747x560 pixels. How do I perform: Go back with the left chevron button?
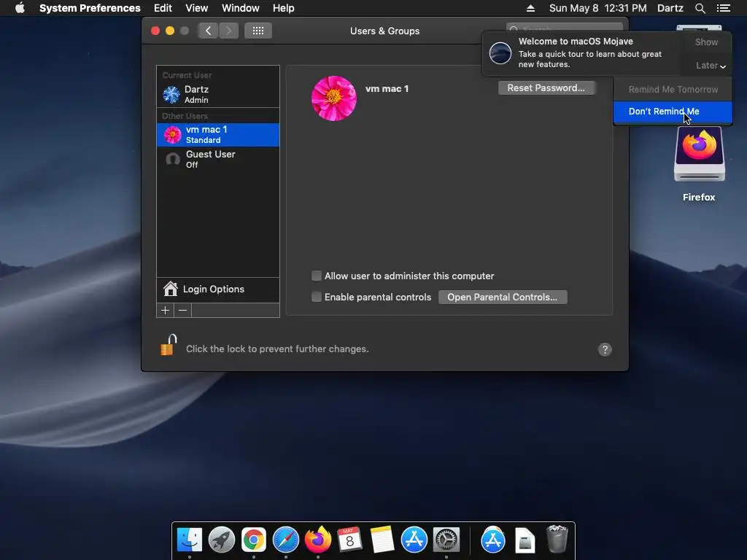208,31
